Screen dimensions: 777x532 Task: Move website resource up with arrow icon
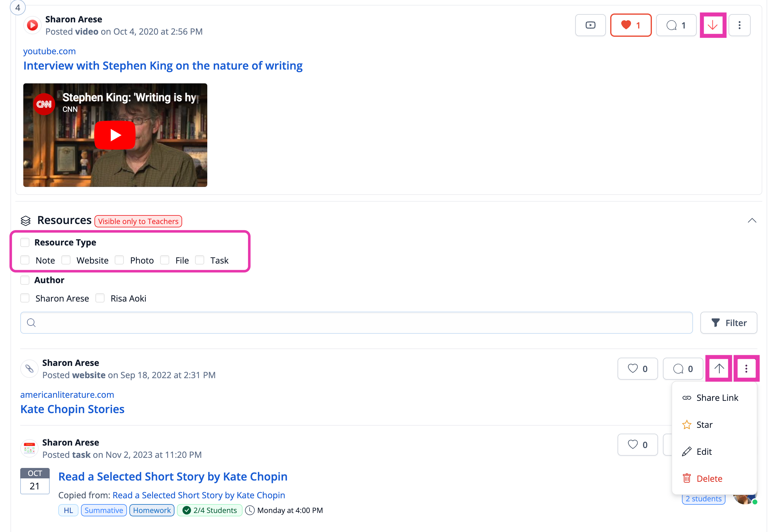[719, 369]
